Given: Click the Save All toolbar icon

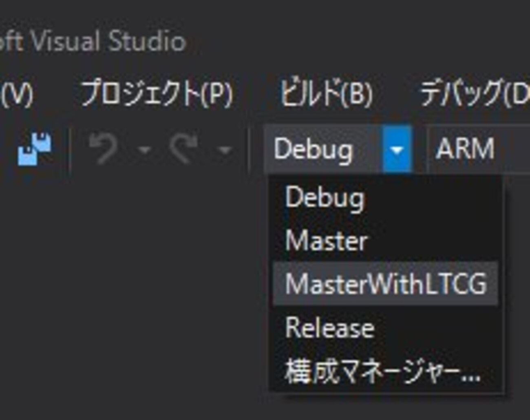Looking at the screenshot, I should click(35, 149).
